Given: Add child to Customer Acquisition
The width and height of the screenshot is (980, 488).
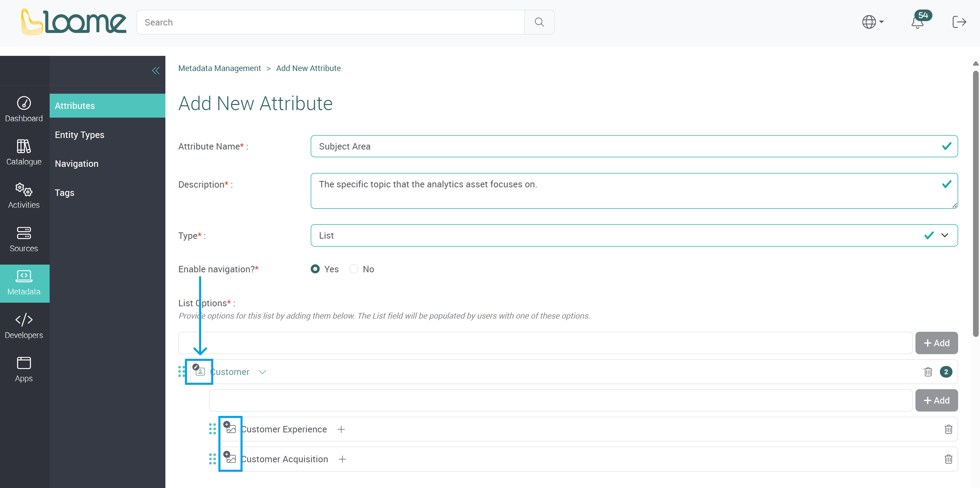Looking at the screenshot, I should tap(342, 459).
